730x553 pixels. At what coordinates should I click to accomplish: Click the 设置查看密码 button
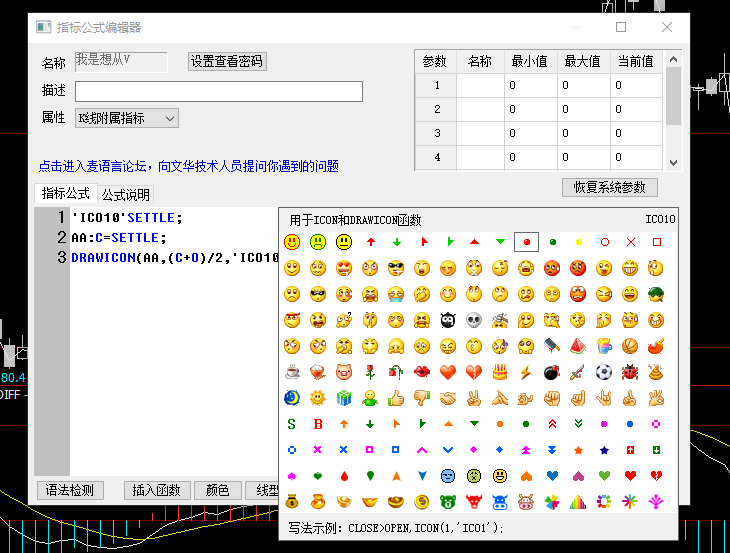click(227, 61)
